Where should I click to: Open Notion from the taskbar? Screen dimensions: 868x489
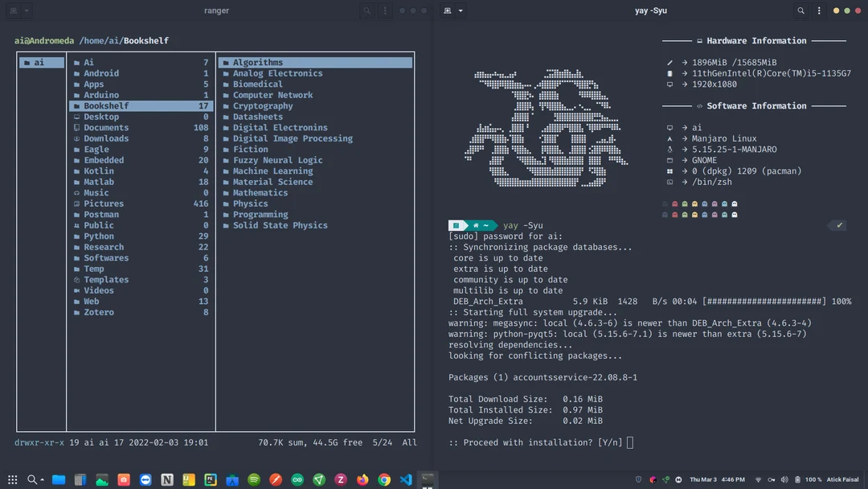click(x=166, y=480)
